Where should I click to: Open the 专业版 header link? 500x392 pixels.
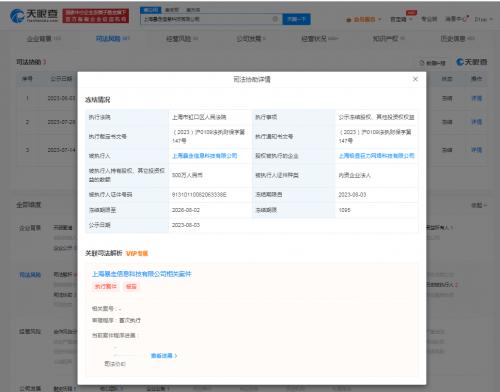point(429,19)
